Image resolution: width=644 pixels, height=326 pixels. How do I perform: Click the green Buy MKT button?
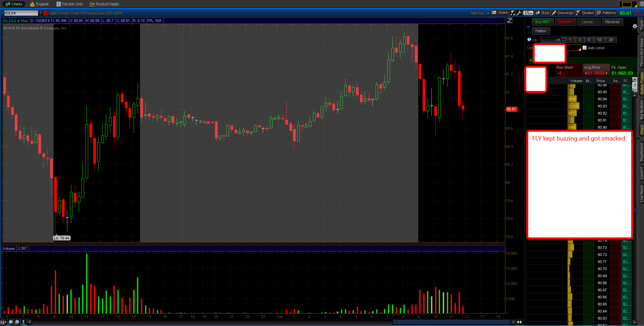542,22
